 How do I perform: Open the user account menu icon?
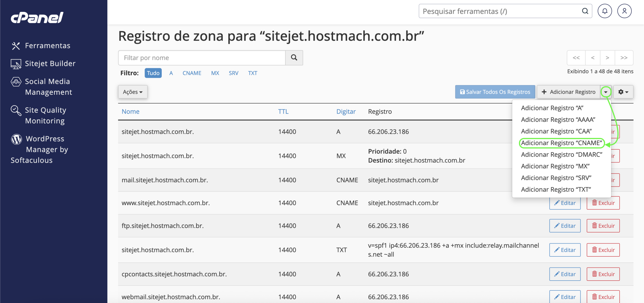pos(624,11)
